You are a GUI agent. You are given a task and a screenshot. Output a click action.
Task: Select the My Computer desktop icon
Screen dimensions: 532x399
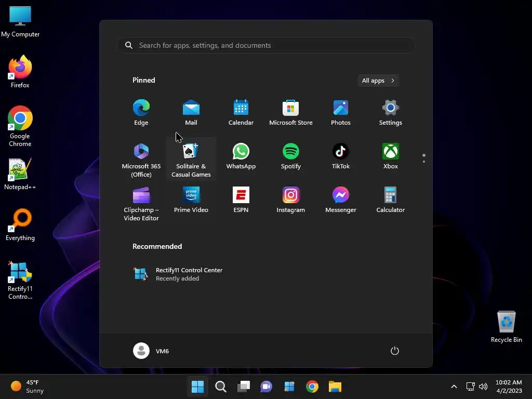[x=20, y=22]
